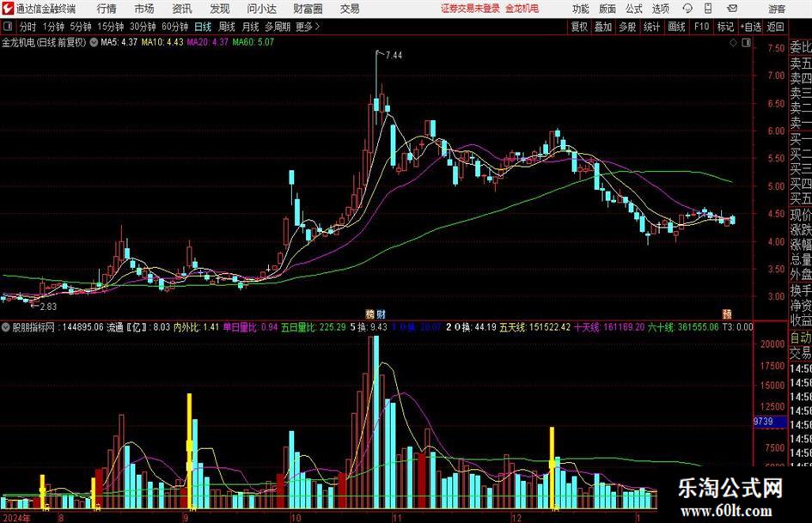
Task: Open the 行情 menu
Action: point(107,9)
